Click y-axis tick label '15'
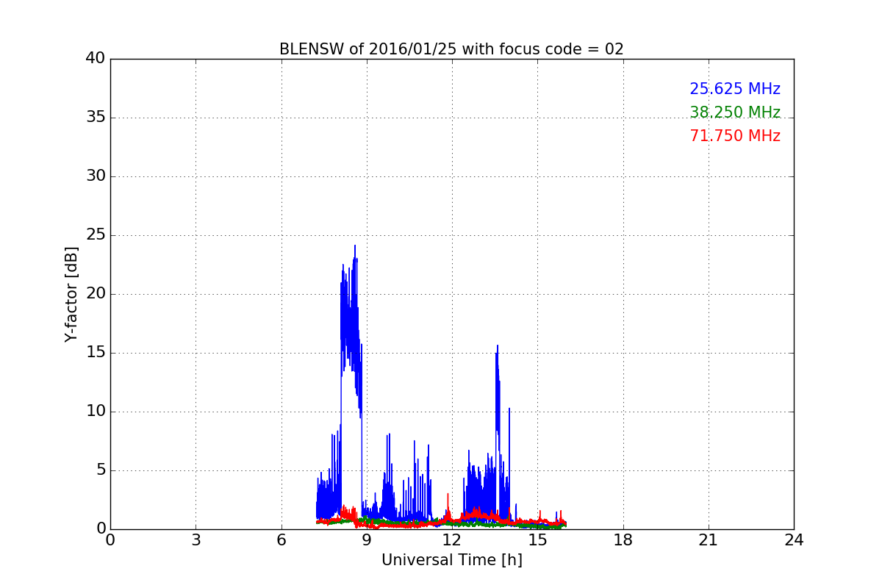 click(x=96, y=353)
